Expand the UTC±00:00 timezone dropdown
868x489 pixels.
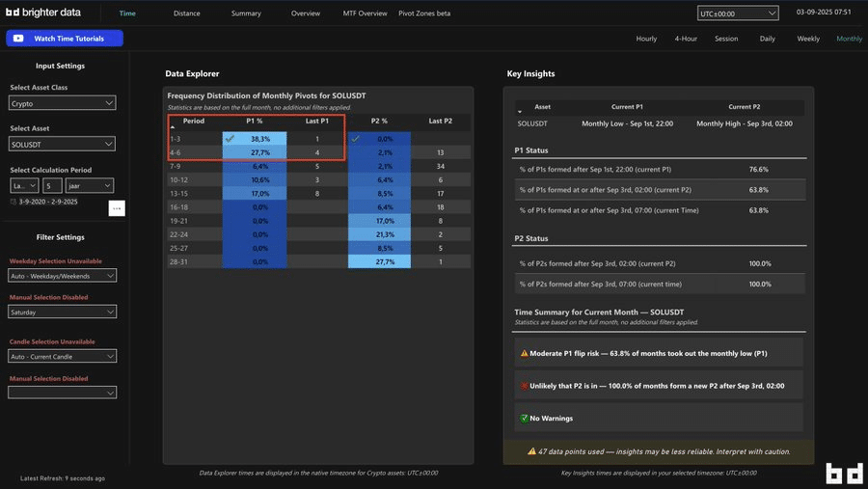[x=738, y=14]
